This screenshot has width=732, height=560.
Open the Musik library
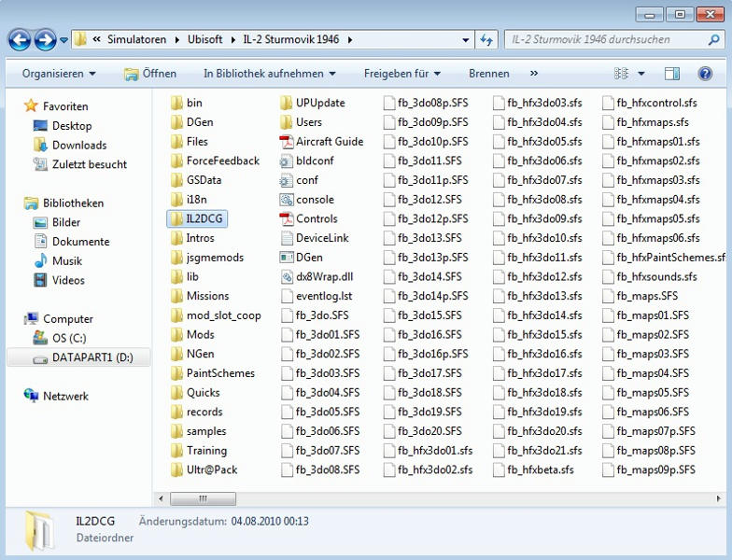(x=58, y=261)
